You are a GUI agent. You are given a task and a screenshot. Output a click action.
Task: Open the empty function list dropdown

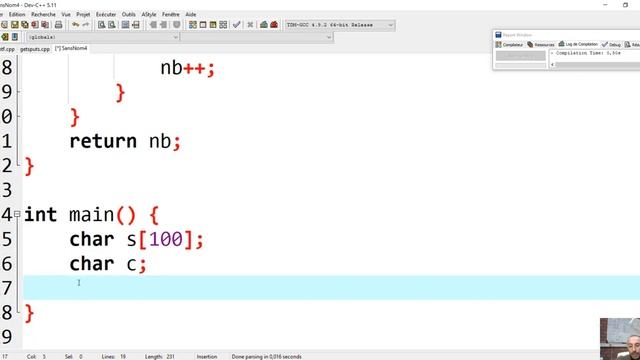tap(256, 37)
